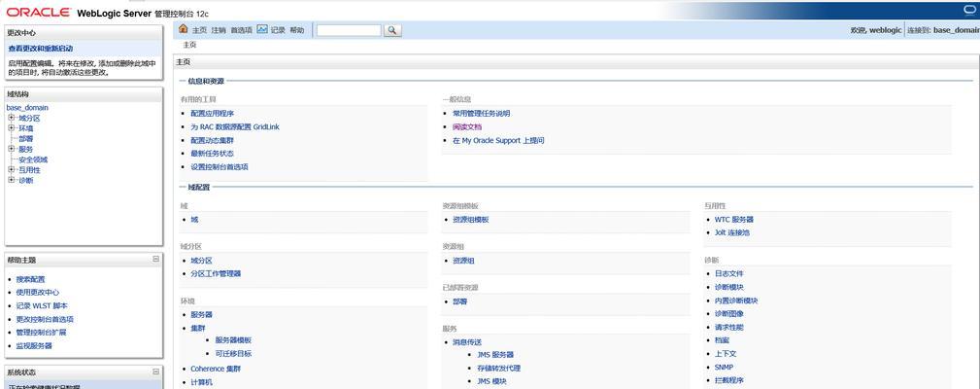The image size is (980, 389).
Task: Open 日志文件 link
Action: click(728, 273)
